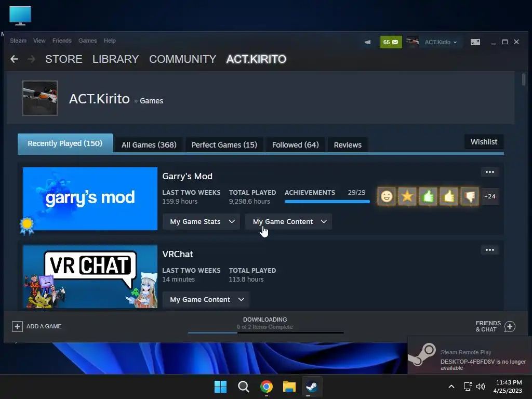This screenshot has width=532, height=399.
Task: Open the ACT.Kirito account dropdown
Action: (441, 42)
